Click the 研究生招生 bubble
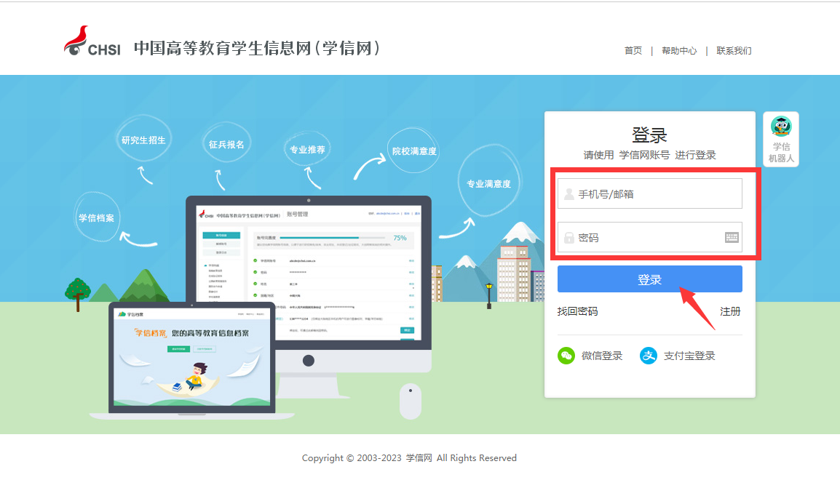840x504 pixels. pos(143,140)
